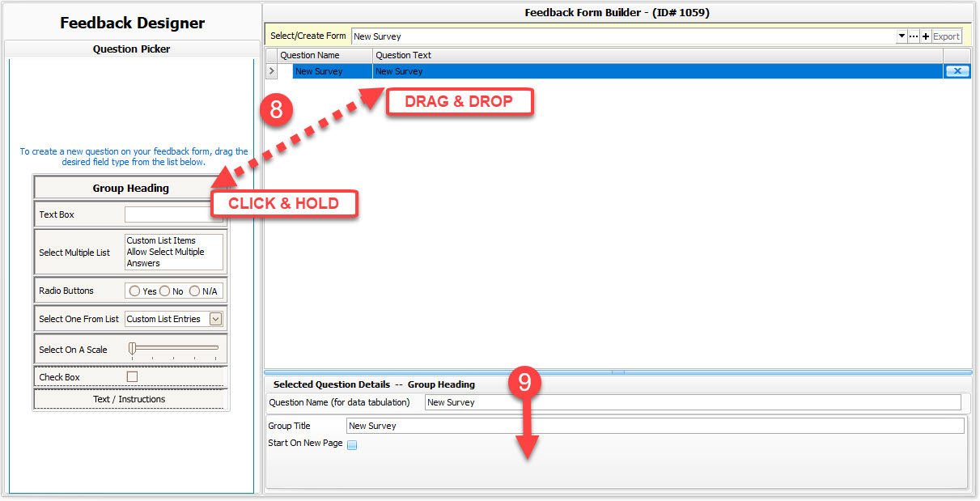The height and width of the screenshot is (501, 980).
Task: Pick the Text / Instructions field type
Action: pos(129,399)
